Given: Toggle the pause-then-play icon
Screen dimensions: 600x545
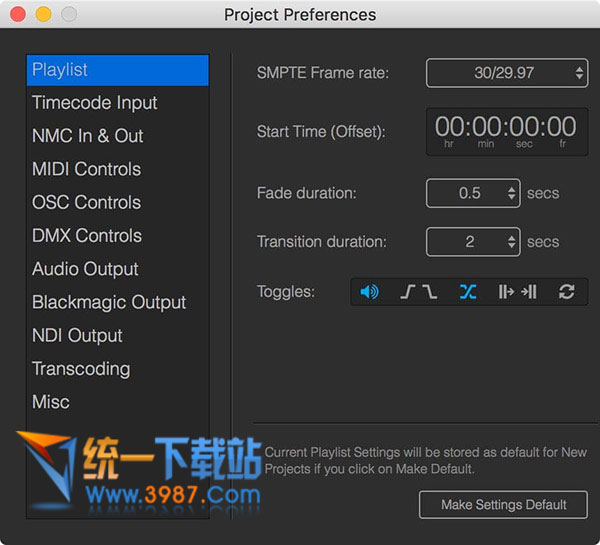Looking at the screenshot, I should pyautogui.click(x=506, y=292).
